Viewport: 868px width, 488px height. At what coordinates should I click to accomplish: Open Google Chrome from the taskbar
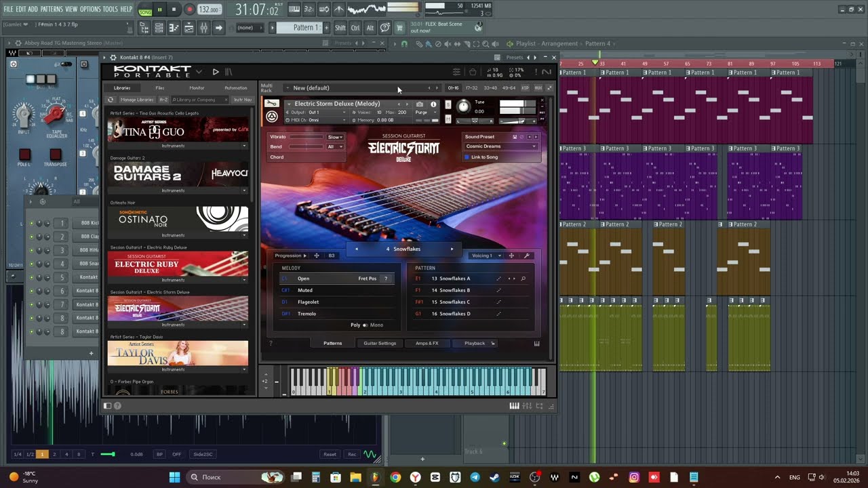click(395, 477)
